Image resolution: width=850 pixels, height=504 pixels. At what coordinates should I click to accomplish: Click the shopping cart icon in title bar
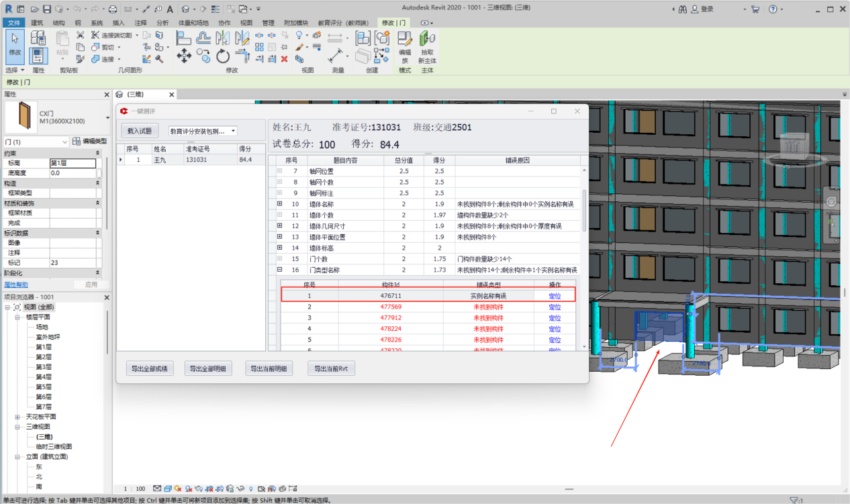[x=755, y=9]
